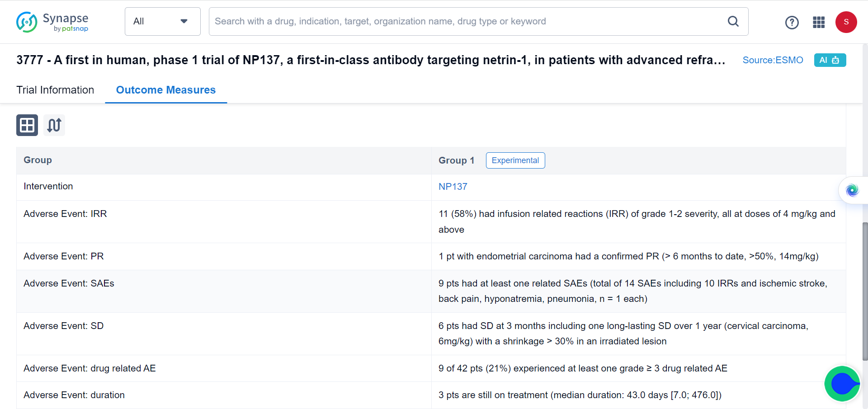Switch to Trial Information tab
The image size is (868, 409).
coord(55,90)
